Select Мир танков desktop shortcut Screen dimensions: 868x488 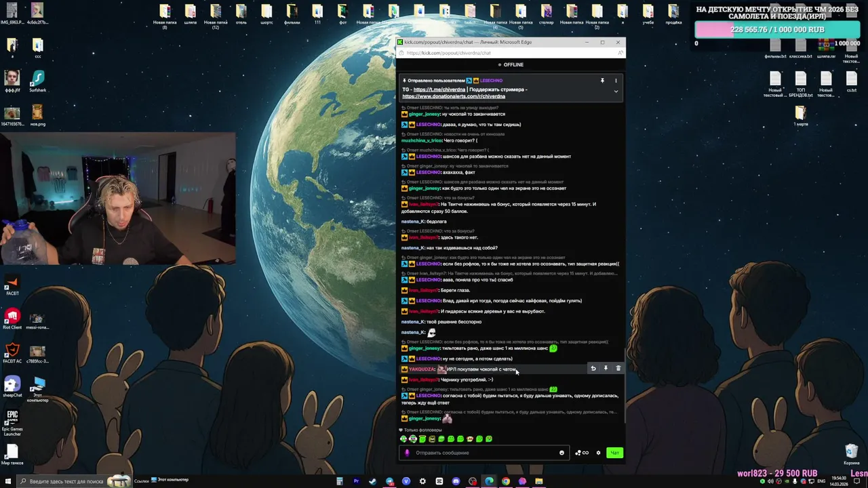pos(12,455)
